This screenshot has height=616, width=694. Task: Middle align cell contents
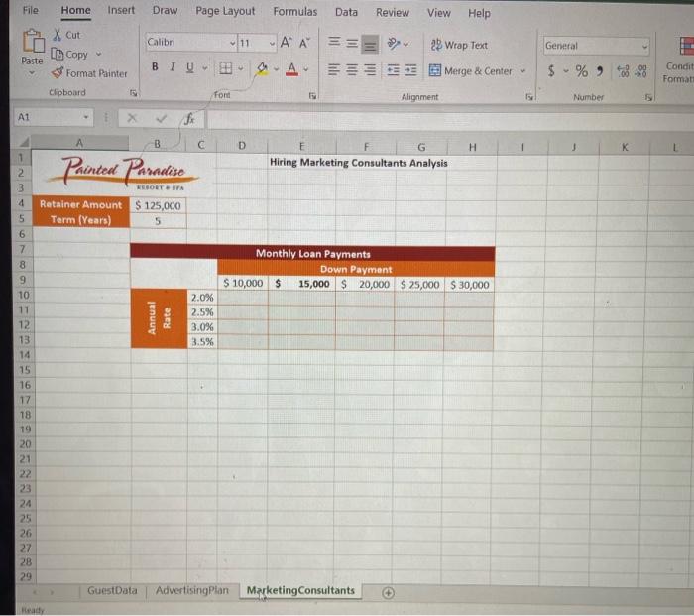click(352, 43)
